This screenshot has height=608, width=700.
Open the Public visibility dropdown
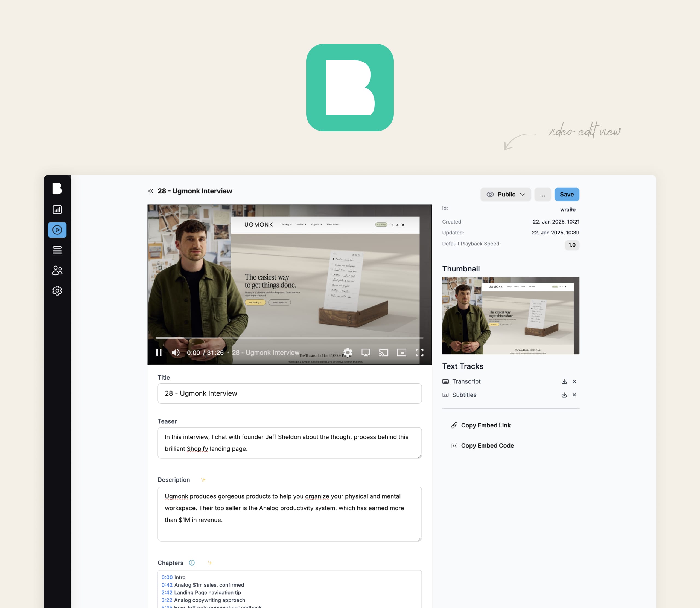(506, 194)
